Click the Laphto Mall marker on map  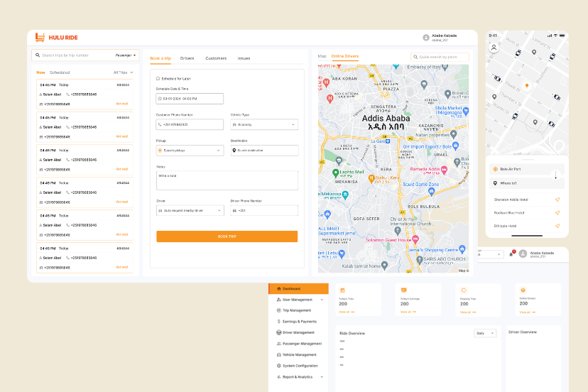pos(336,173)
